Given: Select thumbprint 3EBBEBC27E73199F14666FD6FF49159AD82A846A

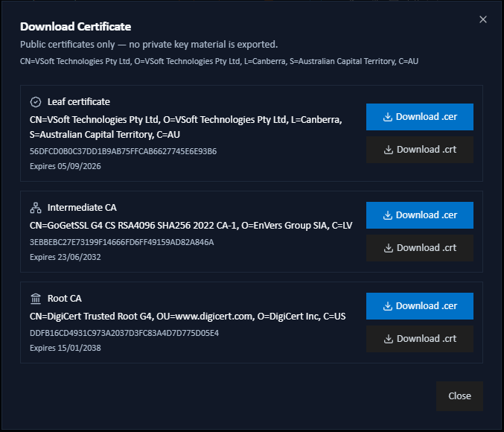Looking at the screenshot, I should click(122, 242).
